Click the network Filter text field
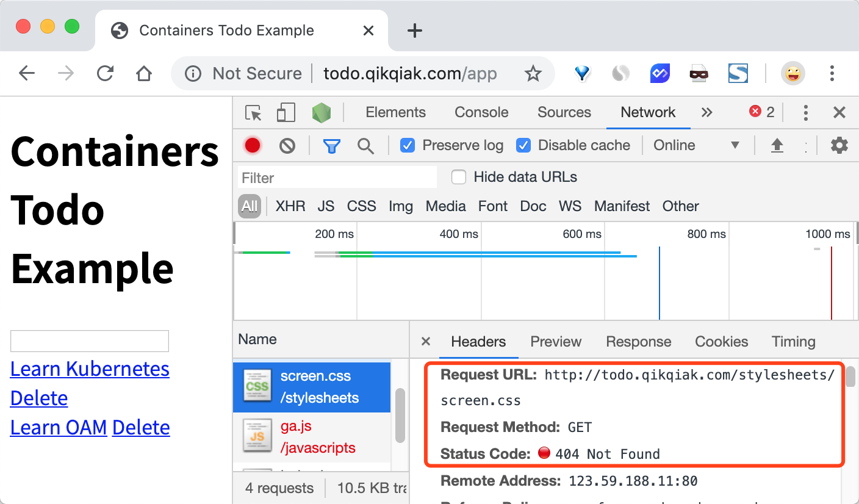The height and width of the screenshot is (504, 859). click(x=337, y=178)
